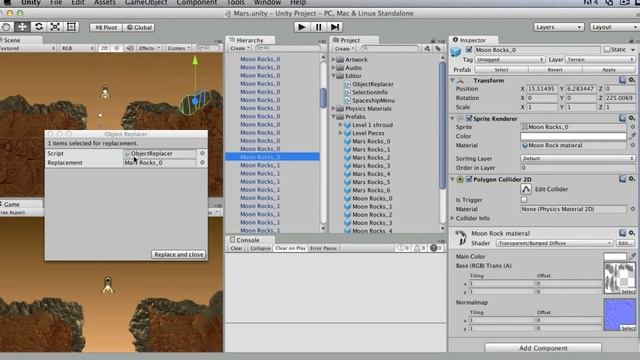Toggle scene audio speaker icon

129,48
